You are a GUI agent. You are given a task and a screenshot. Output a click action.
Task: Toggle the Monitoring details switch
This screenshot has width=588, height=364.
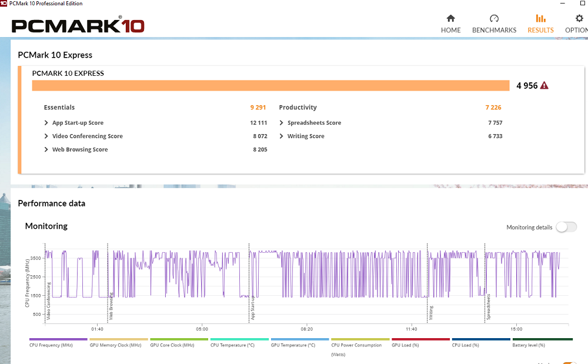[x=566, y=227]
